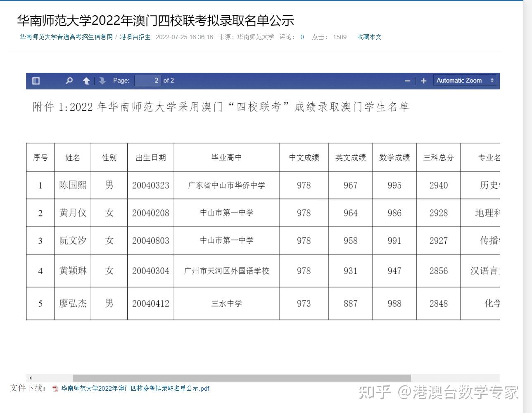The height and width of the screenshot is (413, 532).
Task: Click the 毕业高中 column header
Action: click(x=226, y=157)
